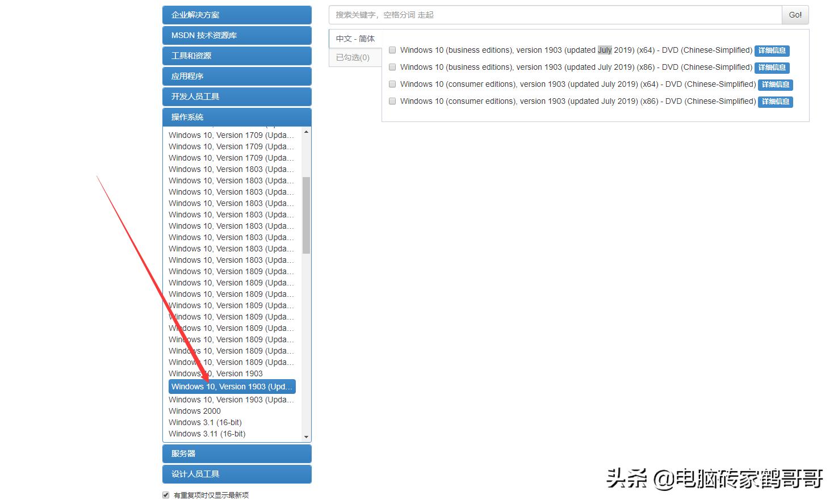Check Windows 10 consumer editions x86 checkbox
This screenshot has width=838, height=504.
click(x=392, y=101)
